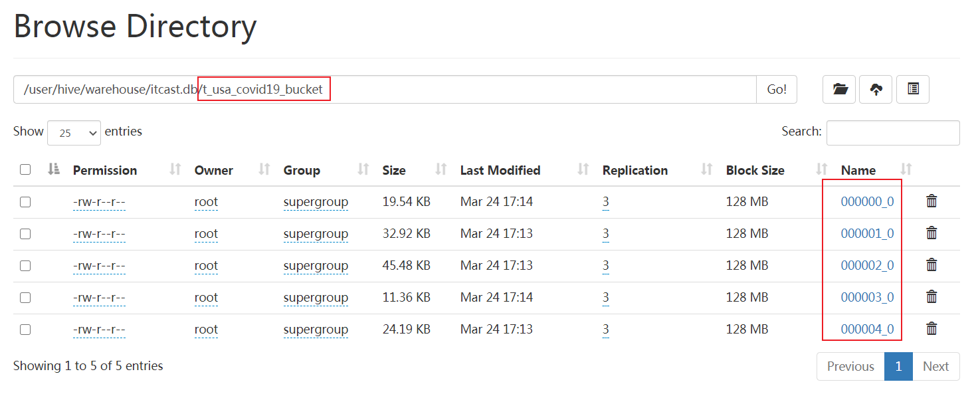Click group supergroup of file 000001_0

coord(316,233)
